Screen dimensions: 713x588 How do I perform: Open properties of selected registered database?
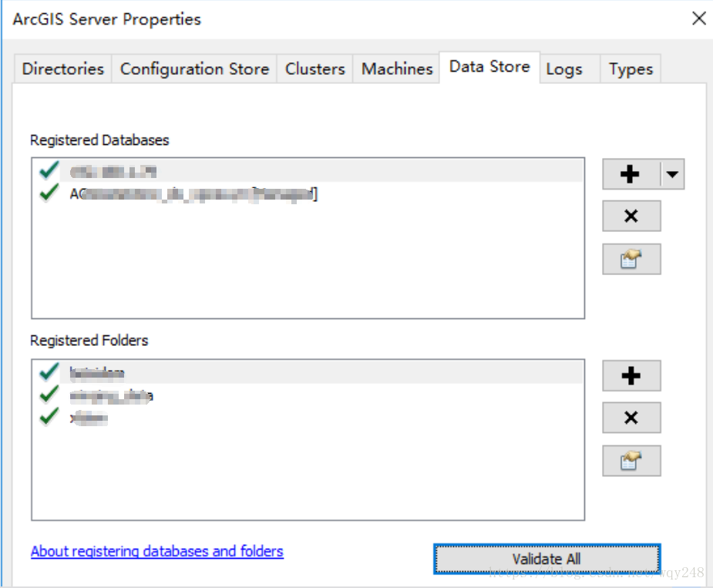pos(631,259)
